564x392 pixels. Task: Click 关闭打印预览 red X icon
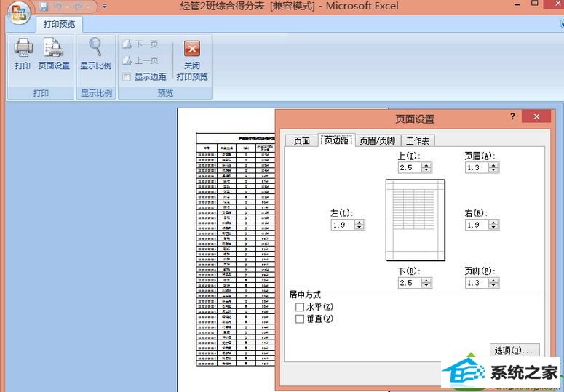[192, 49]
